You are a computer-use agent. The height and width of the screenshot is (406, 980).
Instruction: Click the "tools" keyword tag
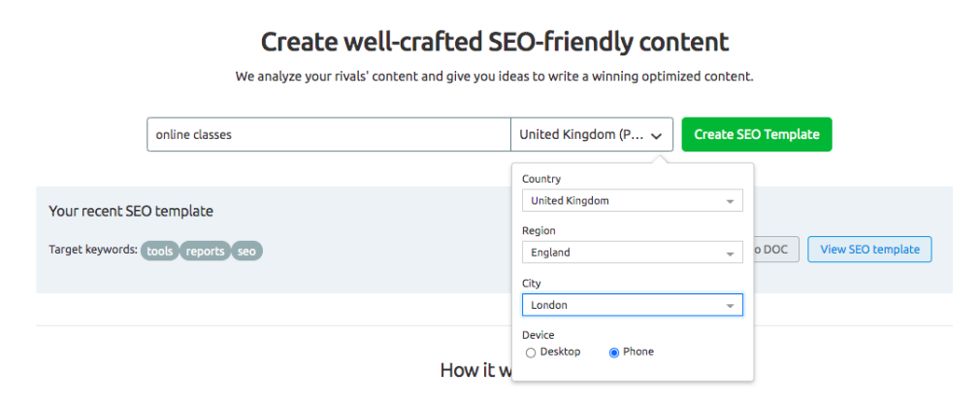(x=159, y=251)
